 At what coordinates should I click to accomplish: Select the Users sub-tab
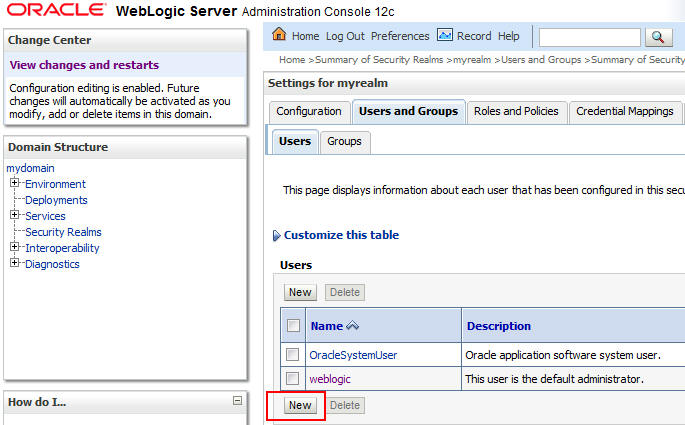click(x=295, y=142)
